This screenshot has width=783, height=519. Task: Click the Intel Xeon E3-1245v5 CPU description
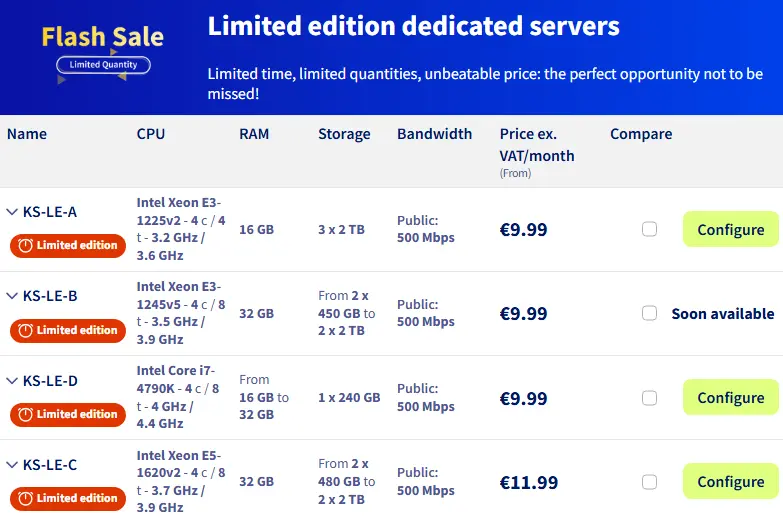(x=181, y=313)
